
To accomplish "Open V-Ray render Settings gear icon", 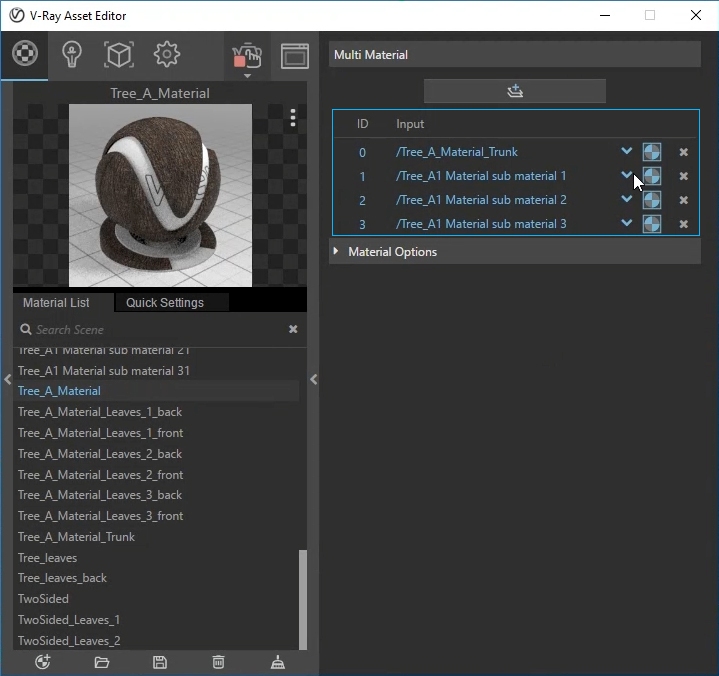I will tap(167, 54).
